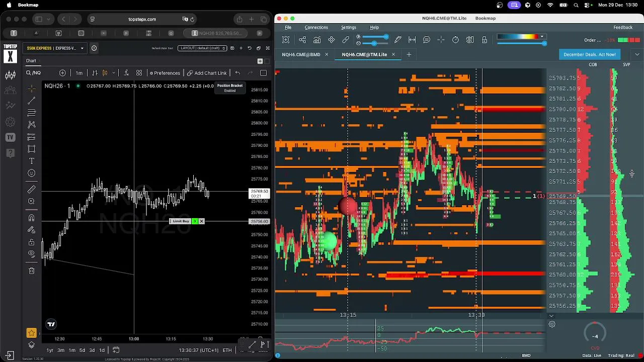This screenshot has height=362, width=644.
Task: Click Add Chart Link
Action: 207,73
